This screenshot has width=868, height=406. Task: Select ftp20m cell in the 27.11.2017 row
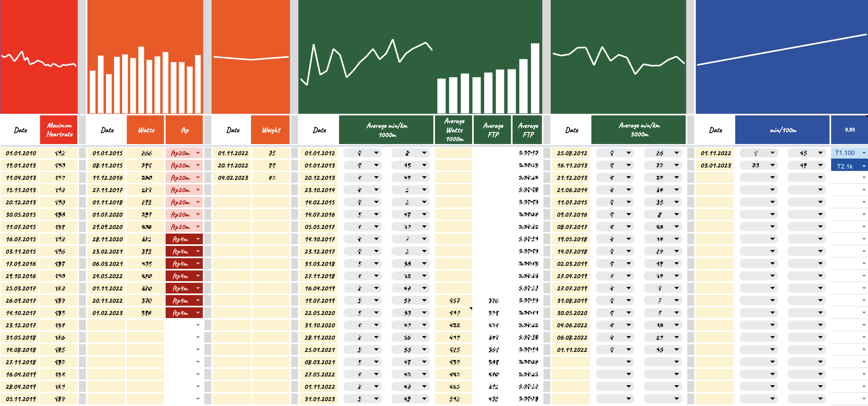click(184, 190)
